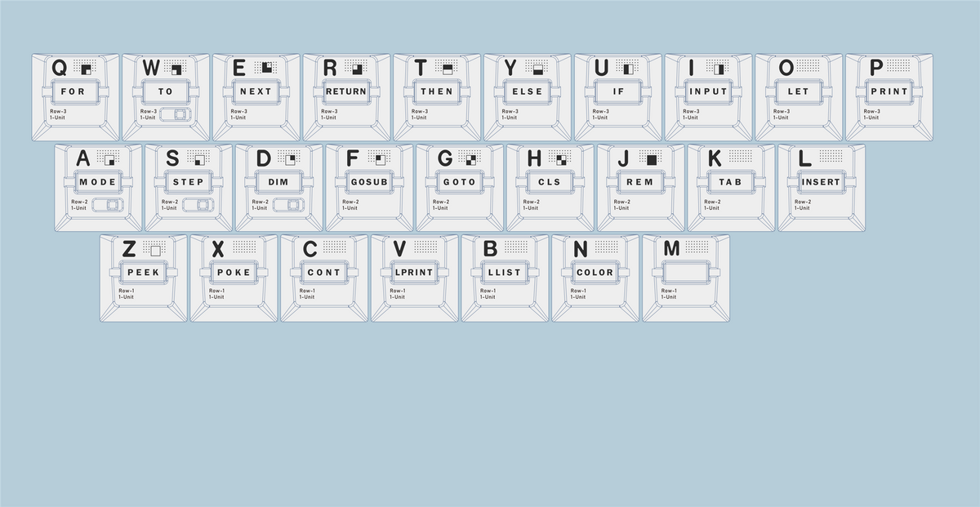980x507 pixels.
Task: Click the 'Row-3 1-Unit' text on P key
Action: (x=872, y=114)
